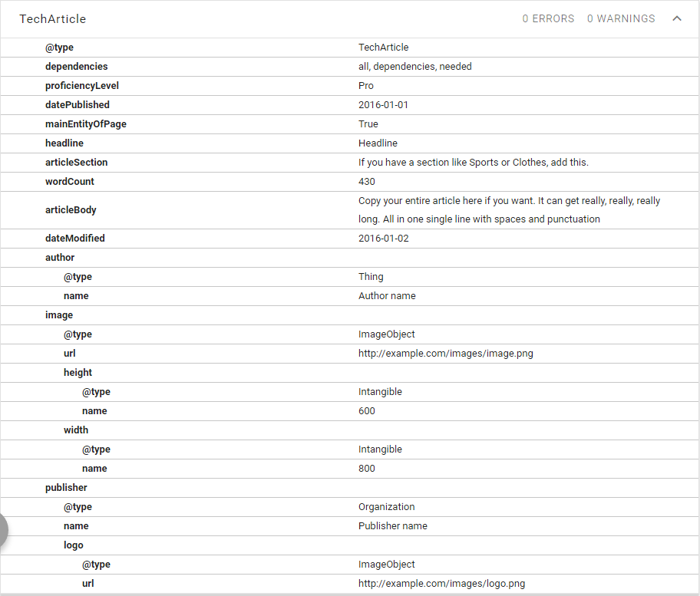Click the 0 WARNINGS indicator
Image resolution: width=700 pixels, height=596 pixels.
621,19
